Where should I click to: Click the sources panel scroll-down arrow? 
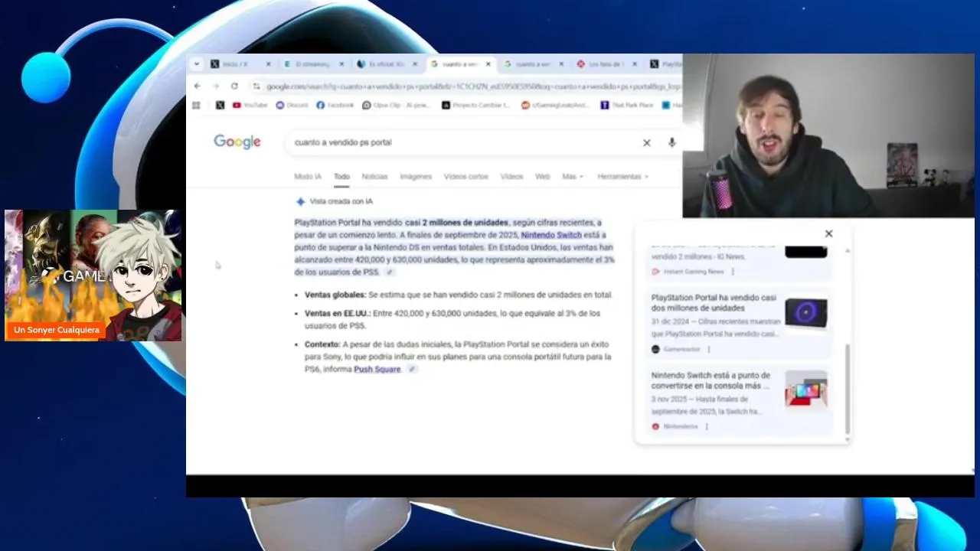[x=847, y=439]
